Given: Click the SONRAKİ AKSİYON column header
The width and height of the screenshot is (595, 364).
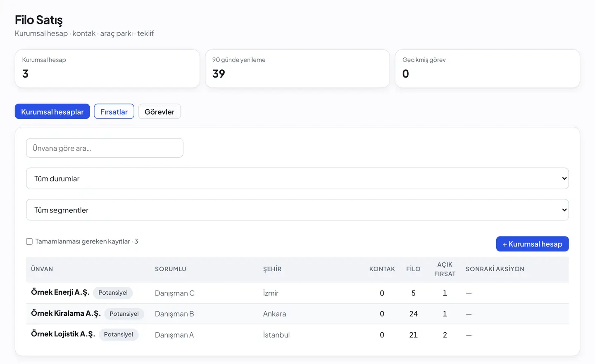Looking at the screenshot, I should [x=495, y=269].
